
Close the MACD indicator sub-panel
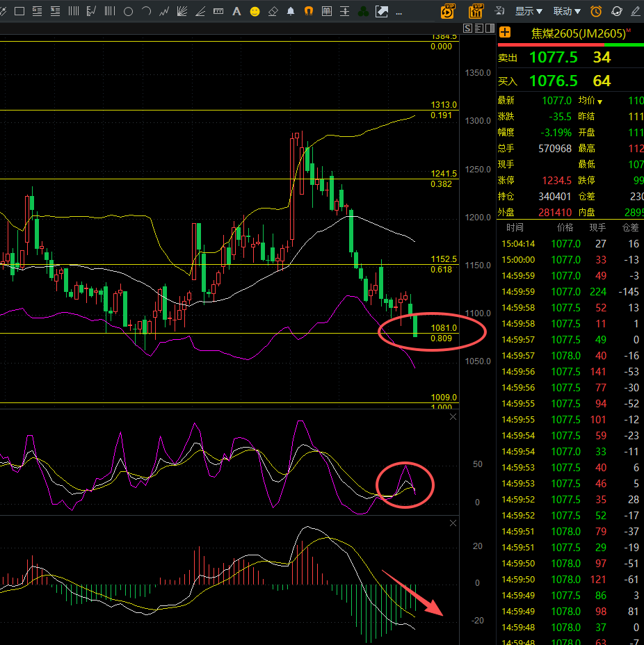(453, 523)
